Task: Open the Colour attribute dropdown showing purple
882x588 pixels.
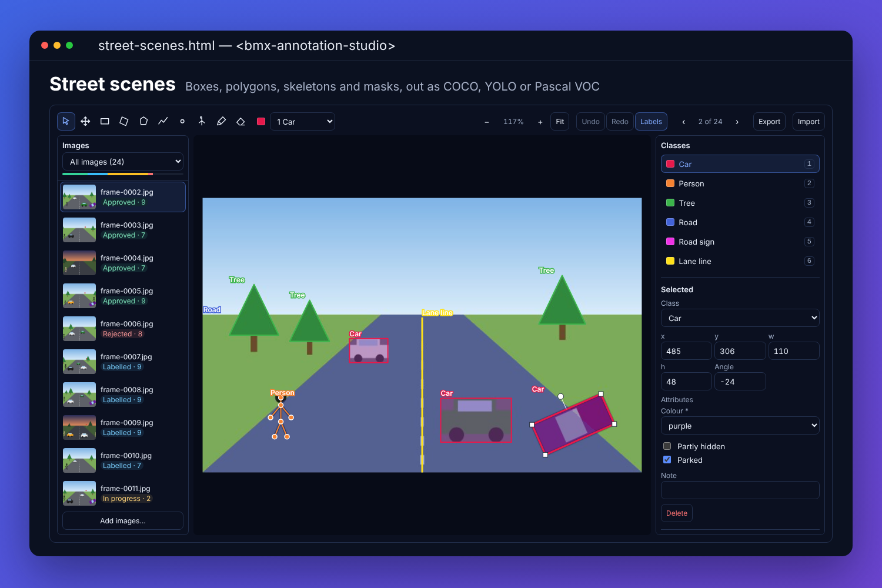Action: pos(740,426)
